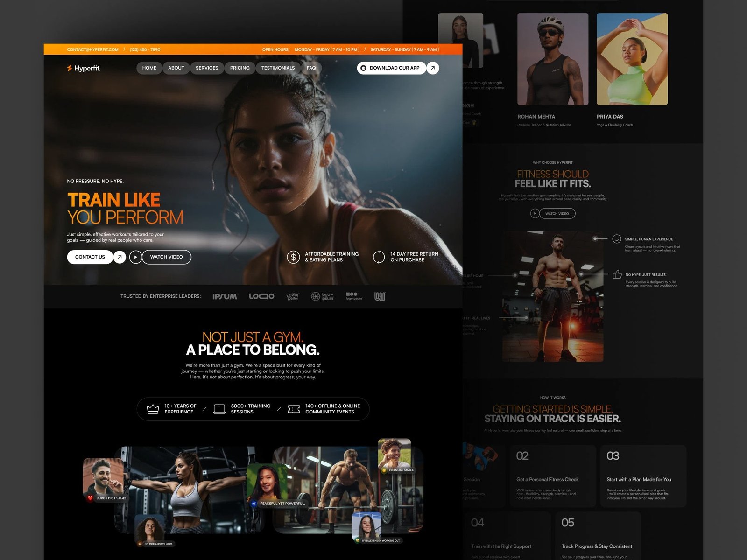Image resolution: width=747 pixels, height=560 pixels.
Task: Click the (123) 456 - 7890 phone number
Action: pos(145,49)
